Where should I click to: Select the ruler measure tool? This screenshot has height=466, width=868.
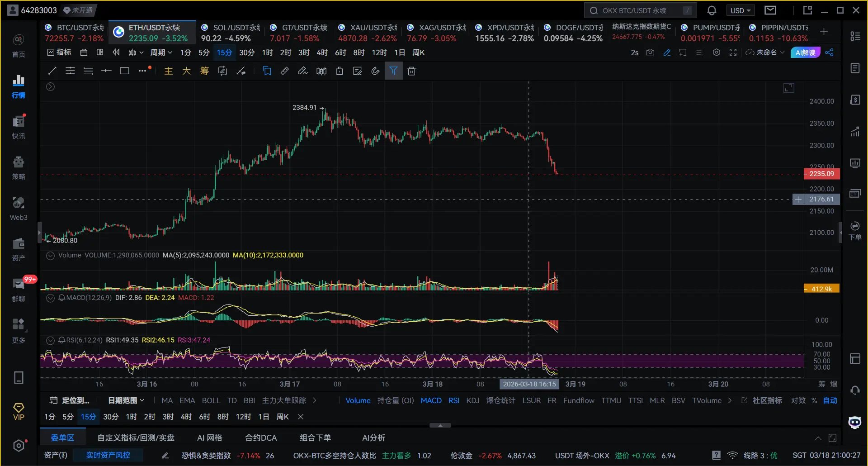pos(285,71)
